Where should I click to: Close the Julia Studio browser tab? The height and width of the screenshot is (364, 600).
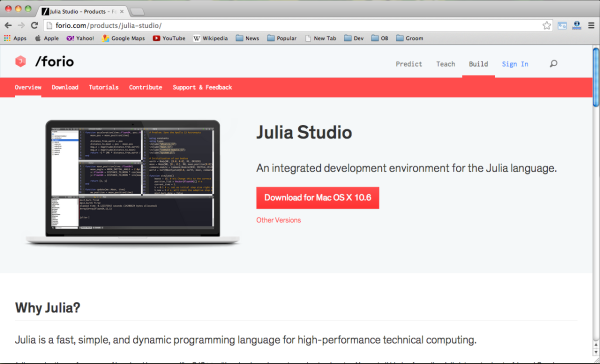[122, 11]
